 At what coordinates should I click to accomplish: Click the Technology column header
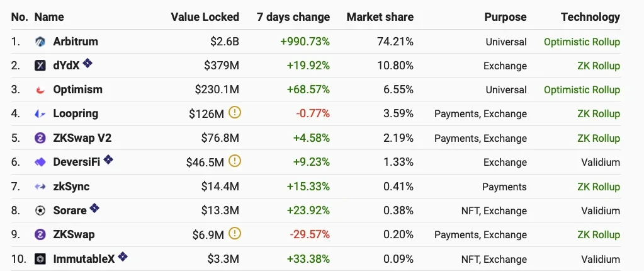point(590,17)
